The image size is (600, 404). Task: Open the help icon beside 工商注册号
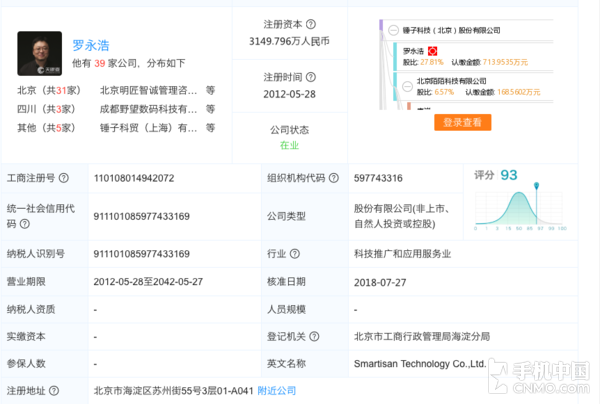pyautogui.click(x=64, y=178)
